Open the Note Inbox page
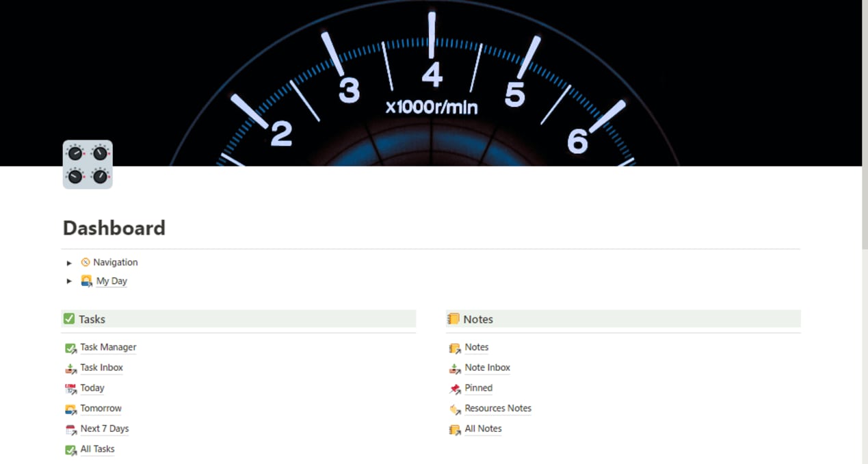This screenshot has width=868, height=464. [x=488, y=368]
